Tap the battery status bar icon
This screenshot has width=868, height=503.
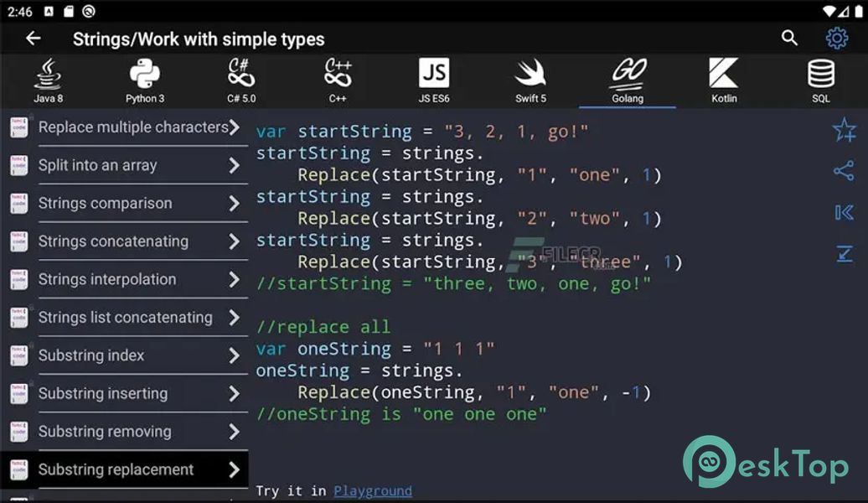(859, 11)
